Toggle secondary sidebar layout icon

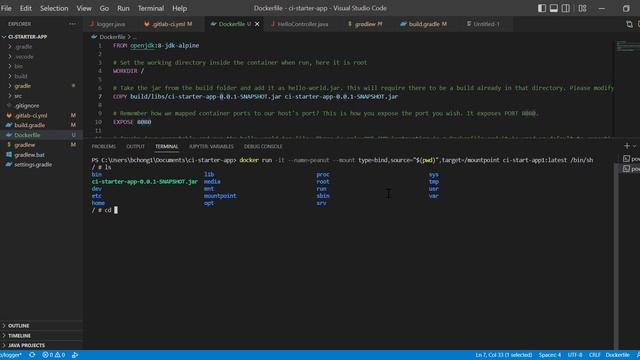point(566,8)
